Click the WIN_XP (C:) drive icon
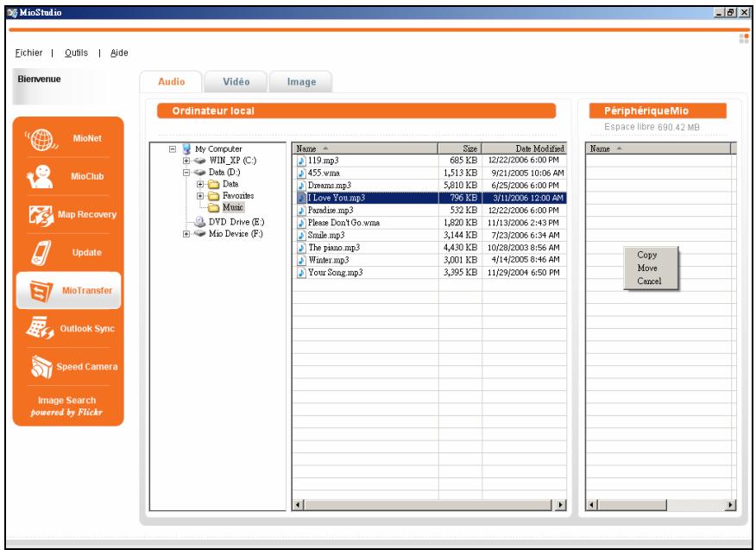Viewport: 756px width, 550px height. pos(199,161)
